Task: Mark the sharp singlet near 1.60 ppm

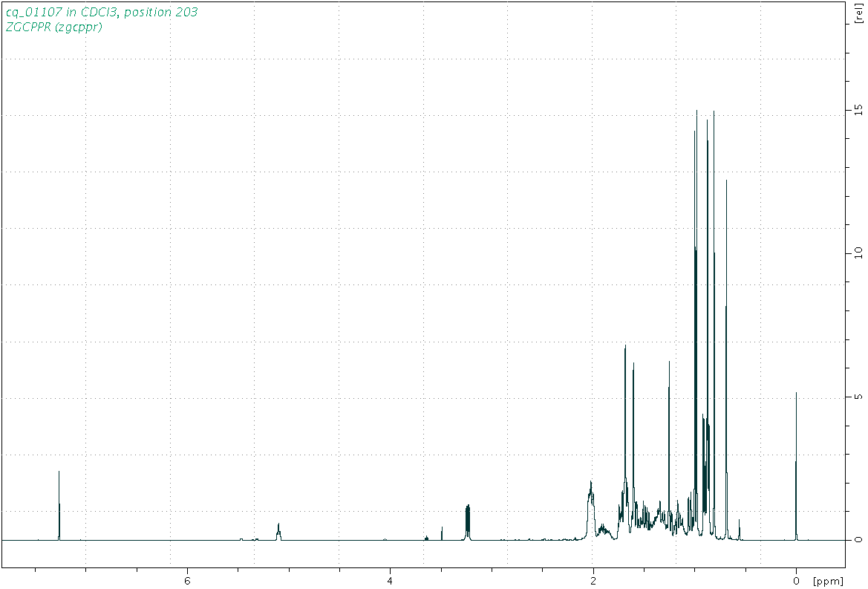Action: pyautogui.click(x=633, y=451)
